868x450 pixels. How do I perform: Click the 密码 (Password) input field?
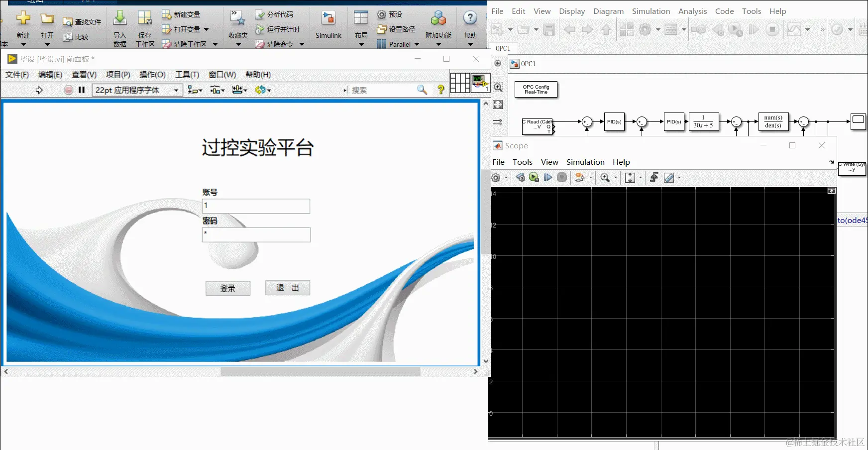coord(256,234)
